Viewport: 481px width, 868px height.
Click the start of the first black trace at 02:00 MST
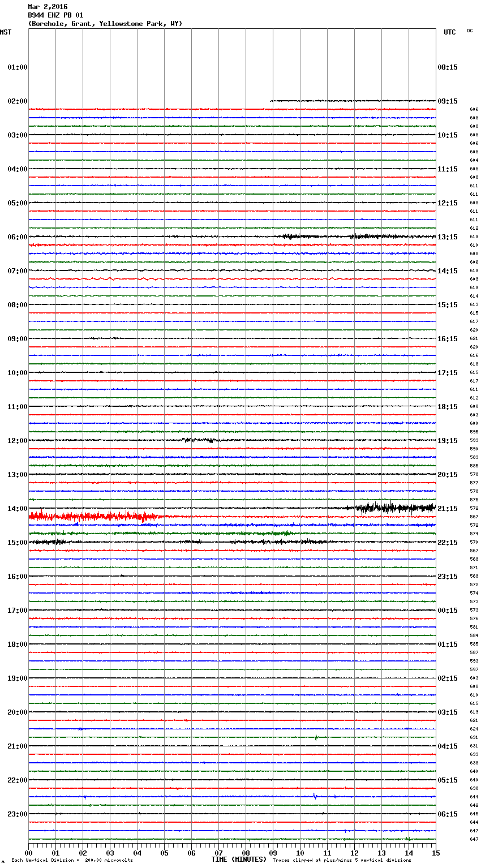click(x=272, y=101)
